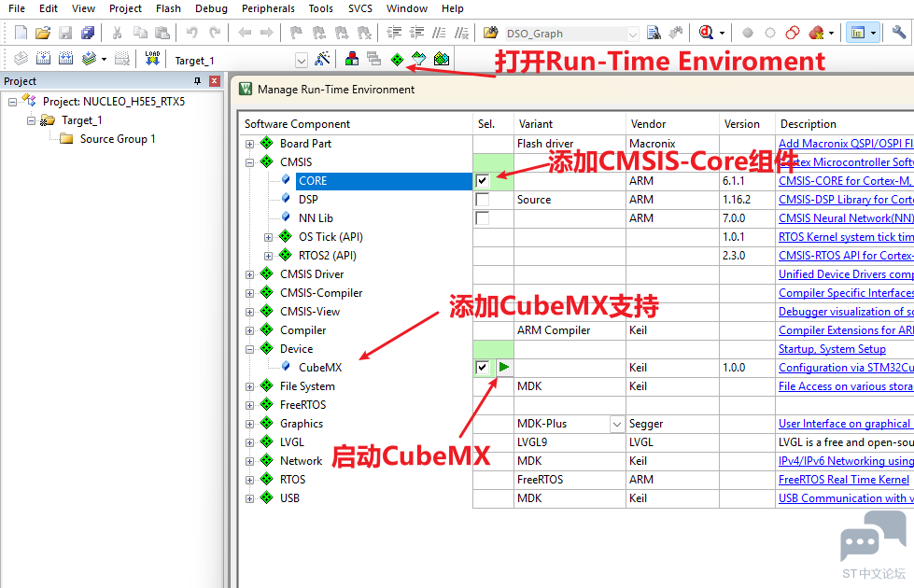Image resolution: width=914 pixels, height=588 pixels.
Task: Uncheck the CMSIS CORE component checkbox
Action: coord(482,181)
